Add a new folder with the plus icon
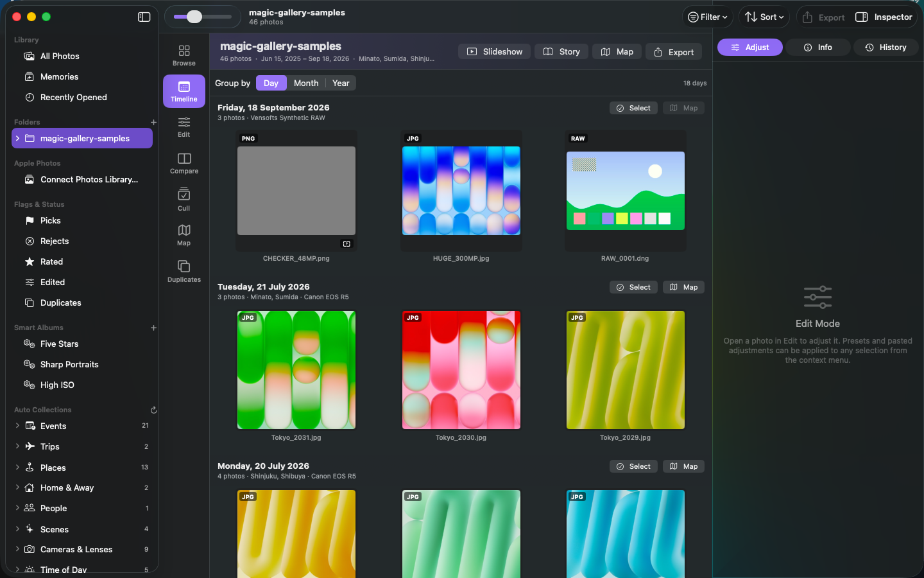Image resolution: width=924 pixels, height=578 pixels. tap(153, 122)
